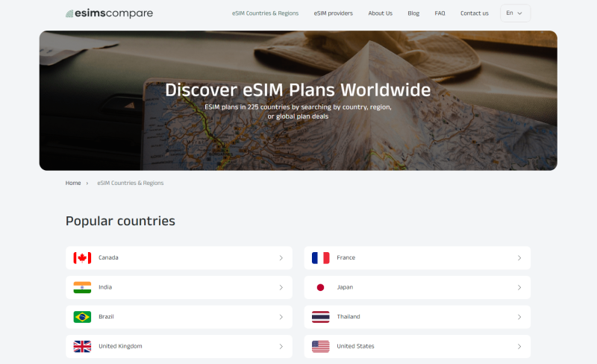Open the France row chevron

pos(519,258)
